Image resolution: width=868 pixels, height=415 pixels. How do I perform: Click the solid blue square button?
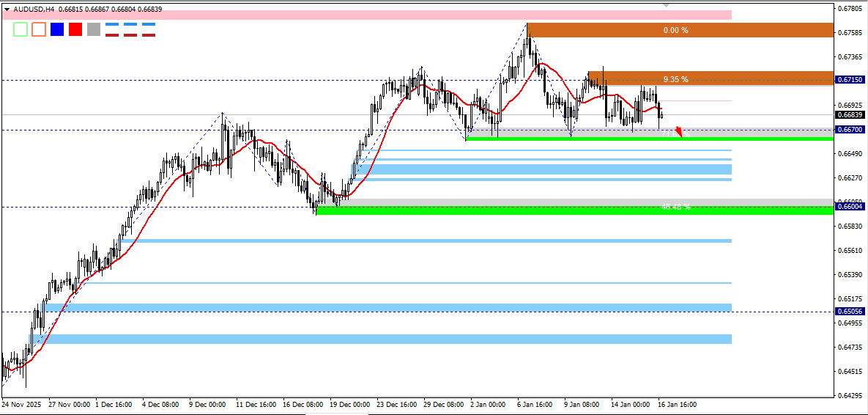[x=57, y=29]
